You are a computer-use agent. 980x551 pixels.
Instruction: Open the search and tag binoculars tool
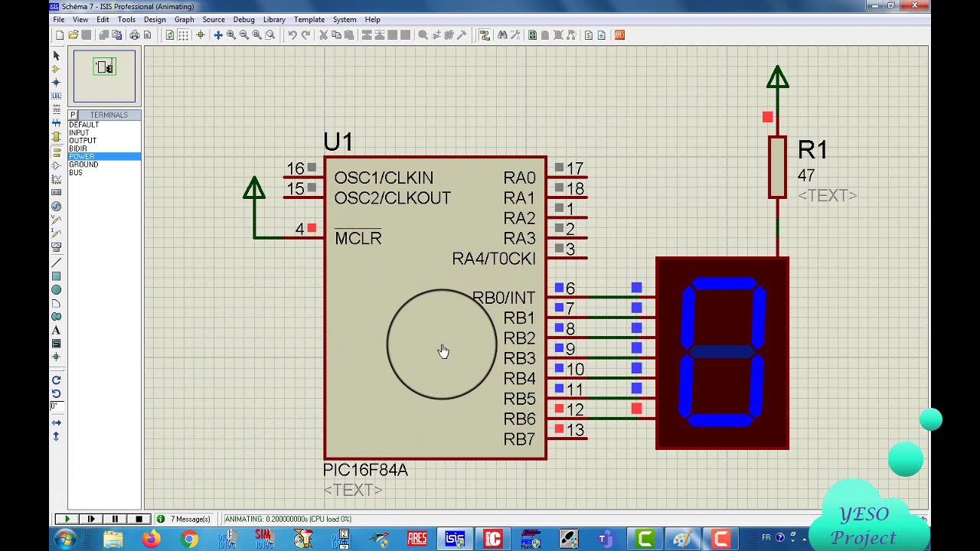point(502,35)
